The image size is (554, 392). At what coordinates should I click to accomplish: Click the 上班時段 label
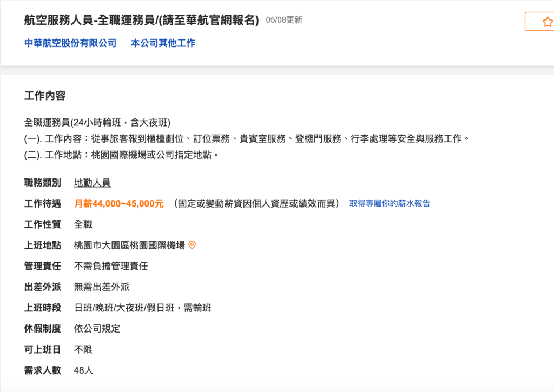(x=42, y=308)
